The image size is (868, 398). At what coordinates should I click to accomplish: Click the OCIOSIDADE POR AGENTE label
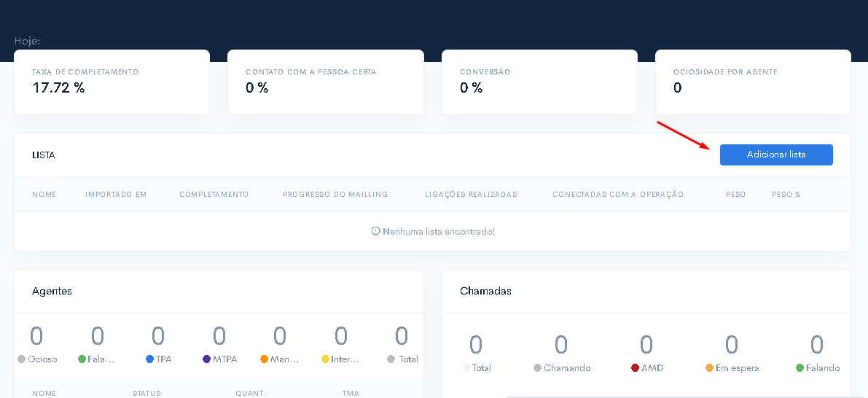click(x=726, y=72)
